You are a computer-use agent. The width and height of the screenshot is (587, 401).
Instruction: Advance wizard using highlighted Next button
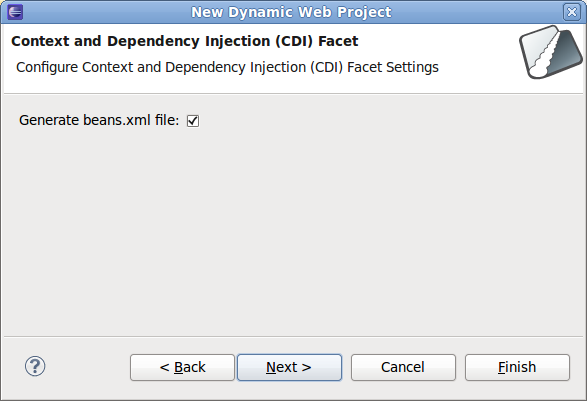coord(289,367)
